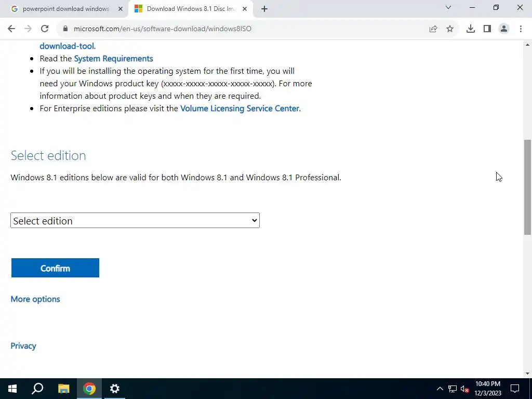The image size is (532, 399).
Task: Share this page icon in address bar
Action: [433, 29]
